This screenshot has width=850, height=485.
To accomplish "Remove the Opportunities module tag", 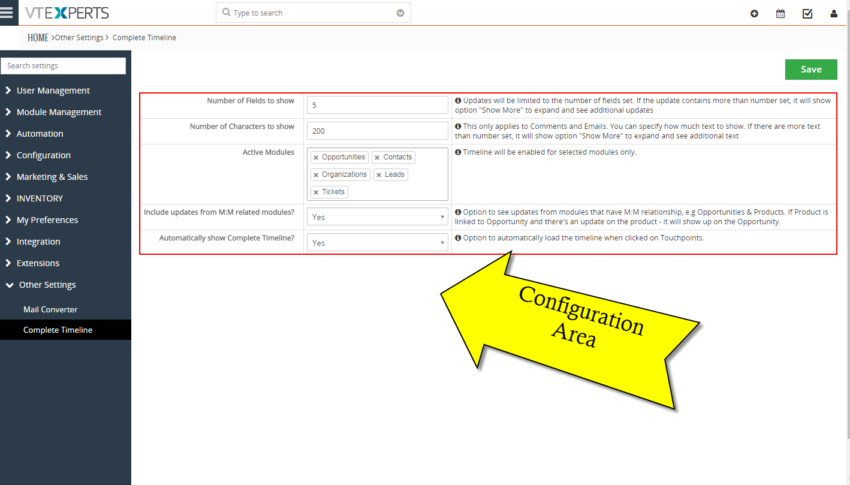I will pyautogui.click(x=316, y=158).
